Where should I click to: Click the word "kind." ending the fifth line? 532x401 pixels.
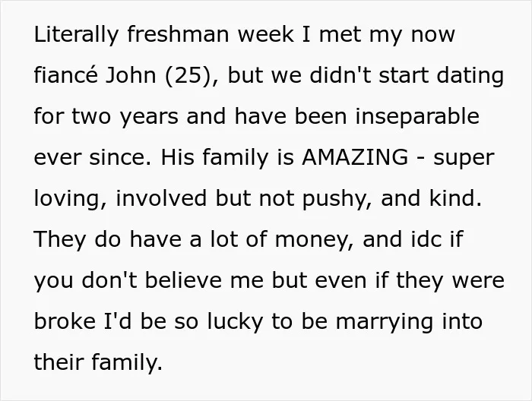point(456,197)
